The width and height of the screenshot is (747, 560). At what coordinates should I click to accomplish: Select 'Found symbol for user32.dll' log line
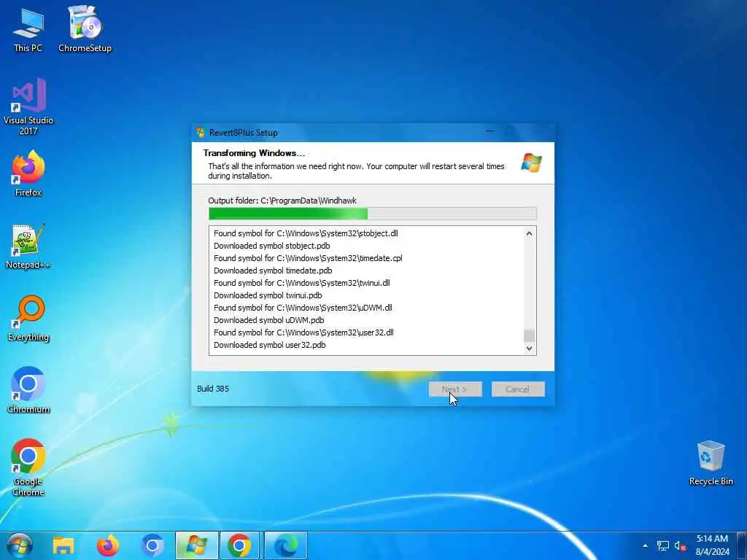[303, 332]
